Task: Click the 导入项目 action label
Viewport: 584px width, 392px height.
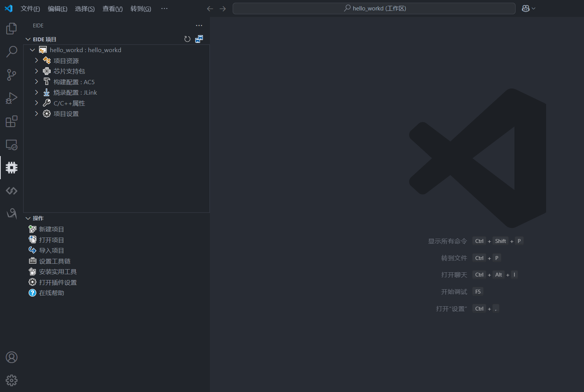Action: pos(51,251)
